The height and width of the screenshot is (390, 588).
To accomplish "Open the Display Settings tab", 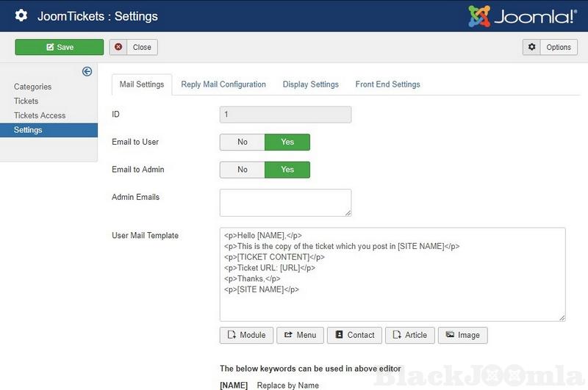I will tap(310, 84).
